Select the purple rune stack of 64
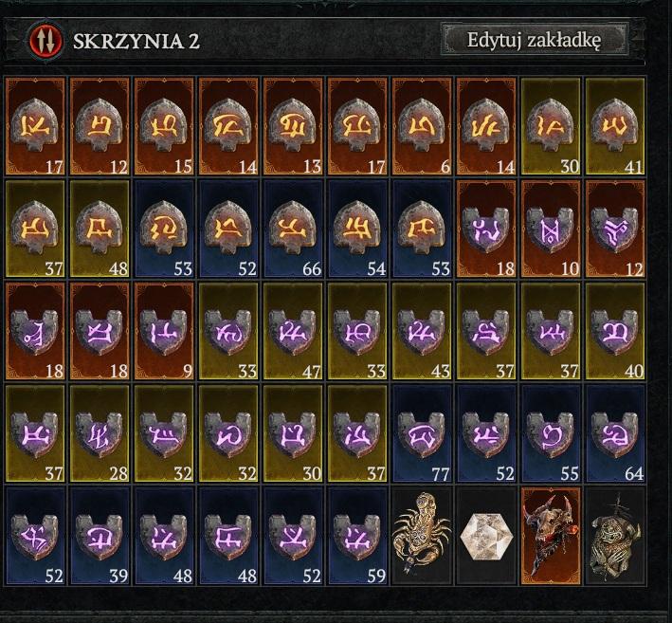 point(615,433)
